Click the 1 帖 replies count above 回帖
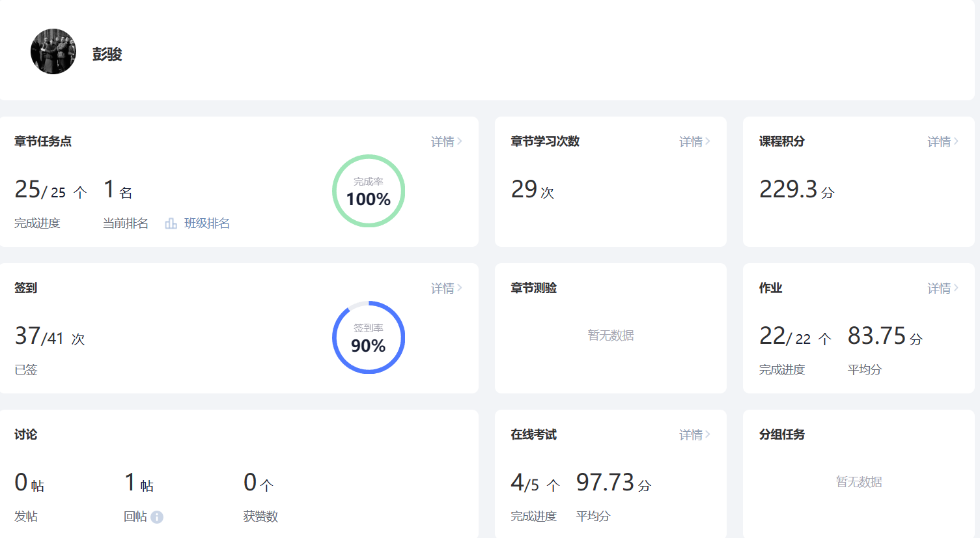The width and height of the screenshot is (980, 538). point(139,483)
